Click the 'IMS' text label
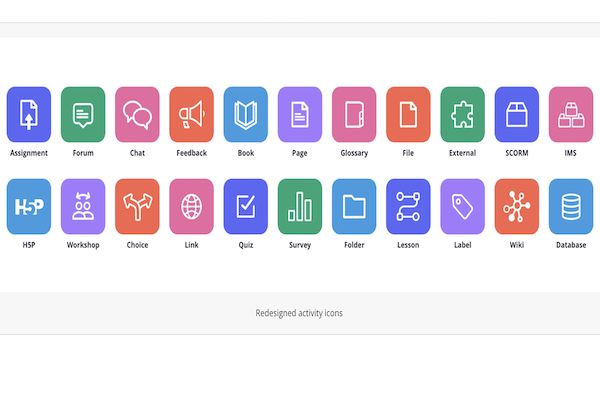600x400 pixels. point(571,153)
